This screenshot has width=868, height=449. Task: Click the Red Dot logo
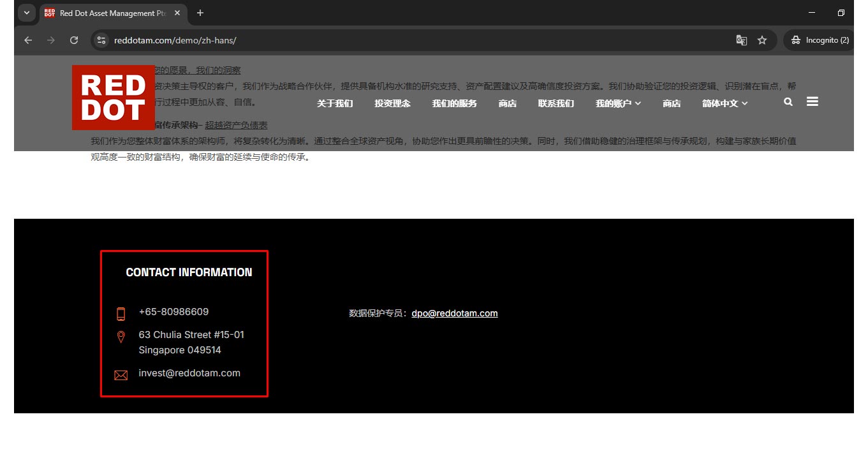pos(113,98)
